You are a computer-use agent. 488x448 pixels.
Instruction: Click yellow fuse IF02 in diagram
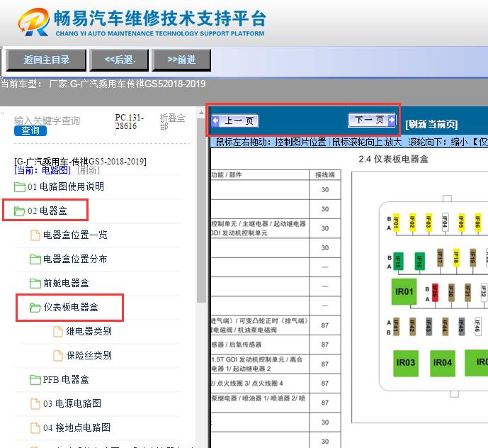tap(412, 222)
